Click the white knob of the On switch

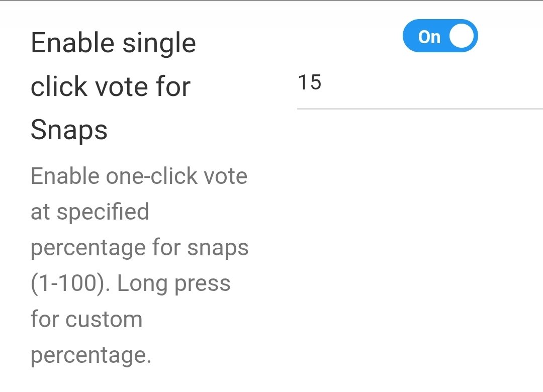click(462, 37)
